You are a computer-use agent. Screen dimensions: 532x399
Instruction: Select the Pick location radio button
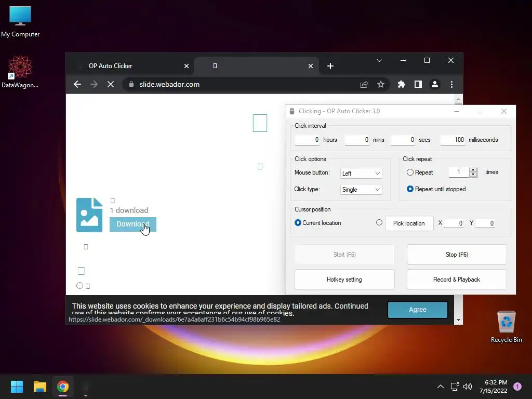[379, 222]
